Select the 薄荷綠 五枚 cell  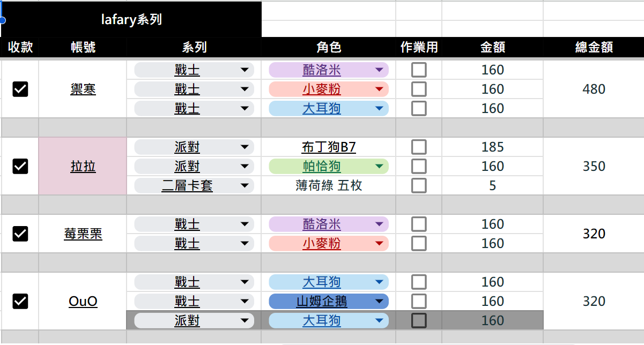329,185
